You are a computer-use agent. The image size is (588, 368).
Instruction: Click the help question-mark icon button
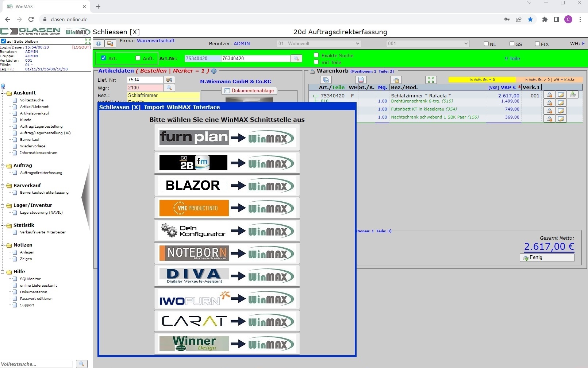coord(99,44)
